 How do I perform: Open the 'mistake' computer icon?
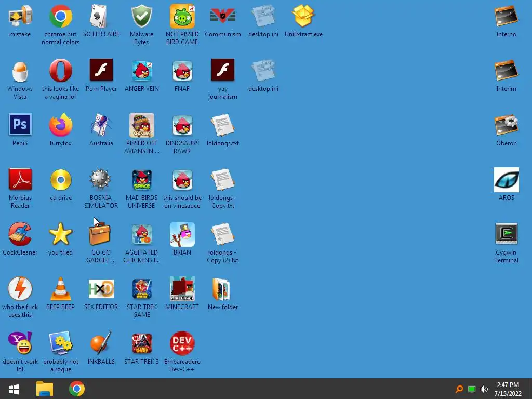pyautogui.click(x=20, y=16)
